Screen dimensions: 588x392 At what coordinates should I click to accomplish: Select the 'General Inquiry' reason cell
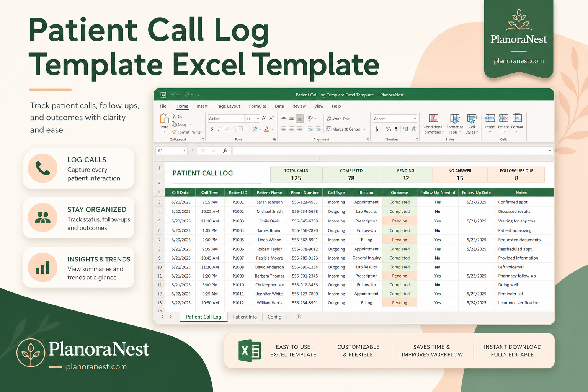pyautogui.click(x=366, y=258)
